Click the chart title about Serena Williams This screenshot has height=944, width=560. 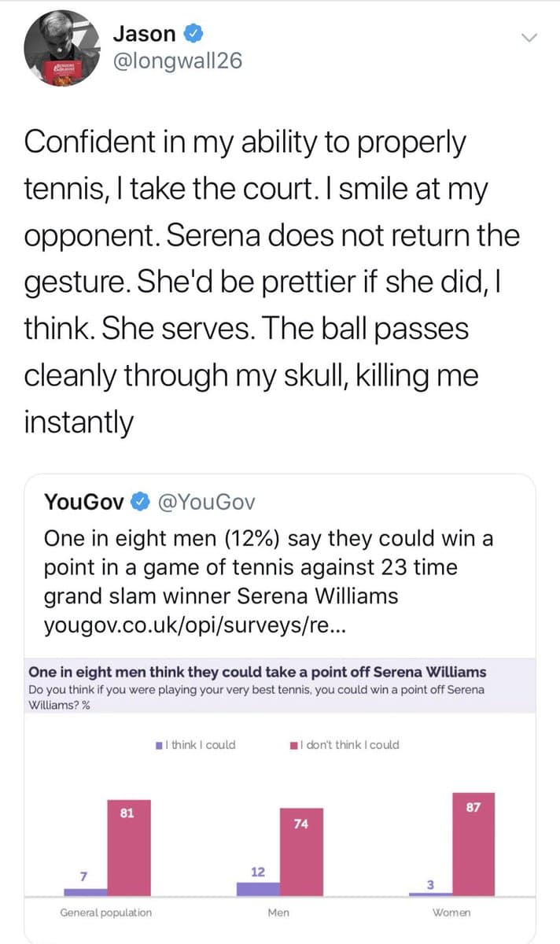coord(257,673)
